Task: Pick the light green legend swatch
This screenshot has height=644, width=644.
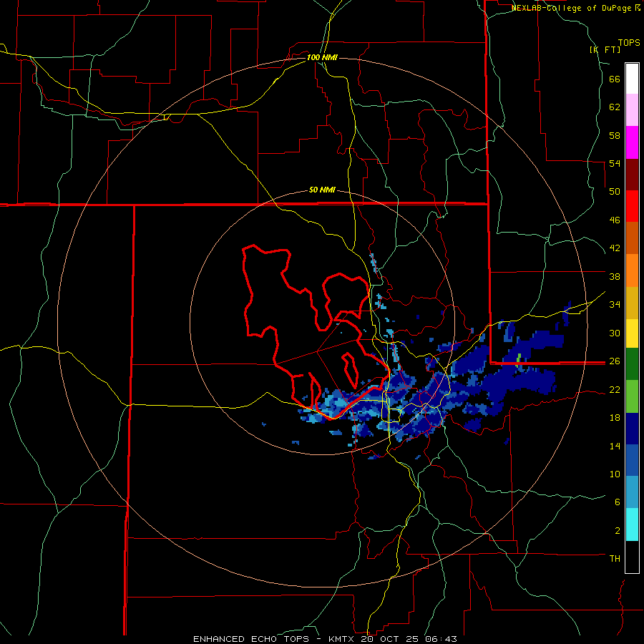Action: click(x=632, y=396)
